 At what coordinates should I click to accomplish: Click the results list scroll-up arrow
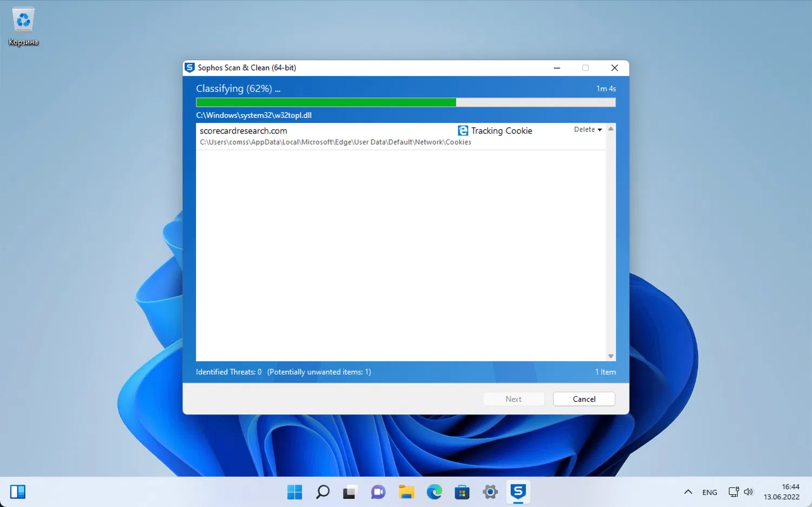pyautogui.click(x=611, y=129)
